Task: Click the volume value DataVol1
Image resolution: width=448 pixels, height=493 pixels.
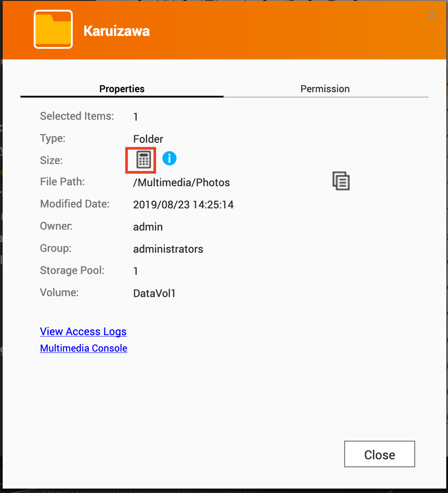Action: pos(154,293)
